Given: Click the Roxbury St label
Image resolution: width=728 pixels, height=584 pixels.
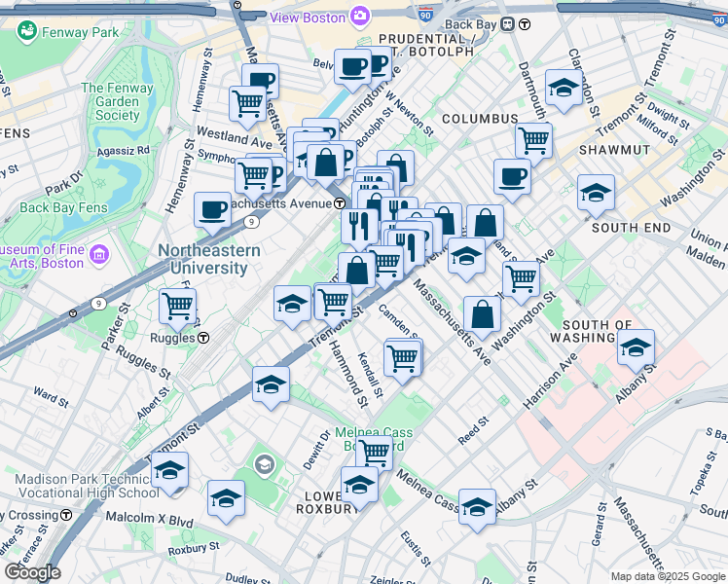Looking at the screenshot, I should [194, 548].
